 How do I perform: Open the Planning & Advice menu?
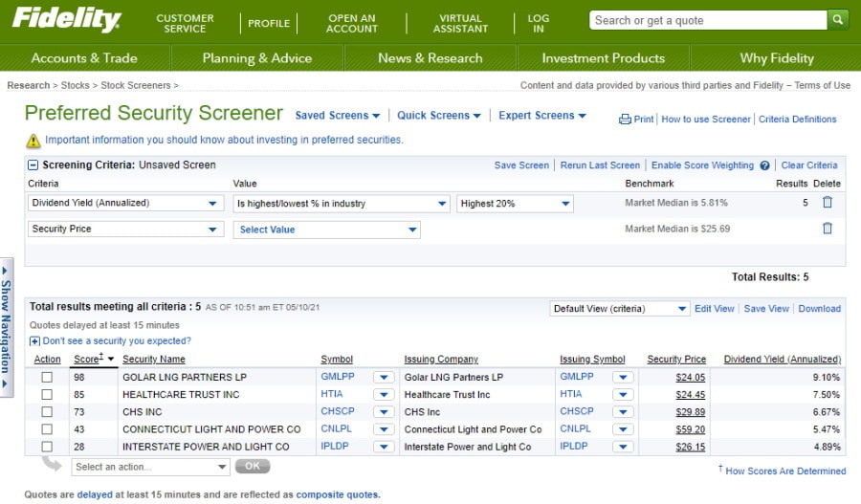[x=257, y=57]
